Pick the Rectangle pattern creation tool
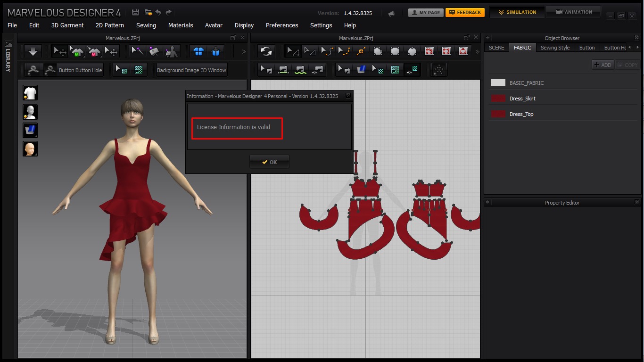 395,51
